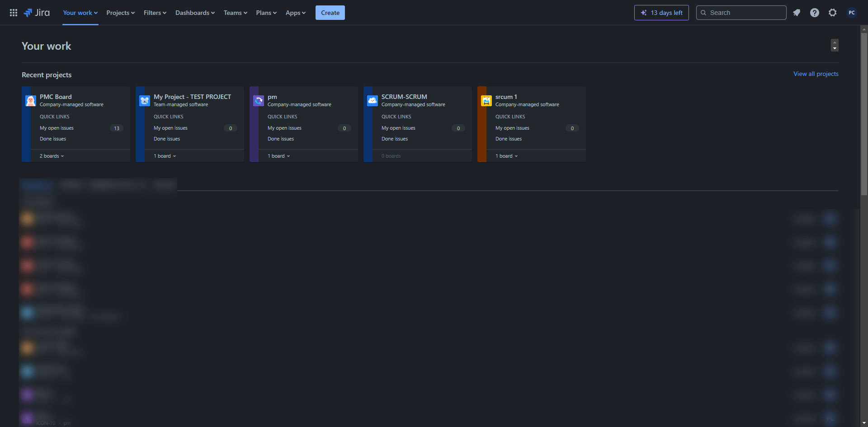The width and height of the screenshot is (868, 427).
Task: Expand the 1 board dropdown on My Project card
Action: [165, 156]
